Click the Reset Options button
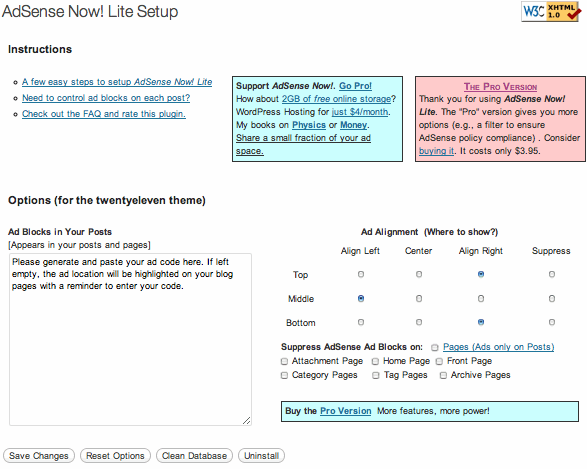This screenshot has height=469, width=587. point(115,456)
